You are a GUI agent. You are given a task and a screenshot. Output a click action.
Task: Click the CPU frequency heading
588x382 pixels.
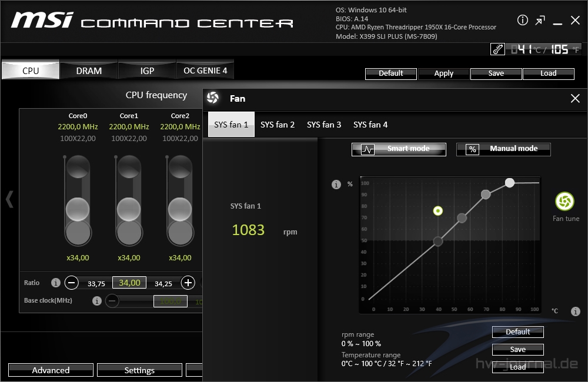pos(156,95)
